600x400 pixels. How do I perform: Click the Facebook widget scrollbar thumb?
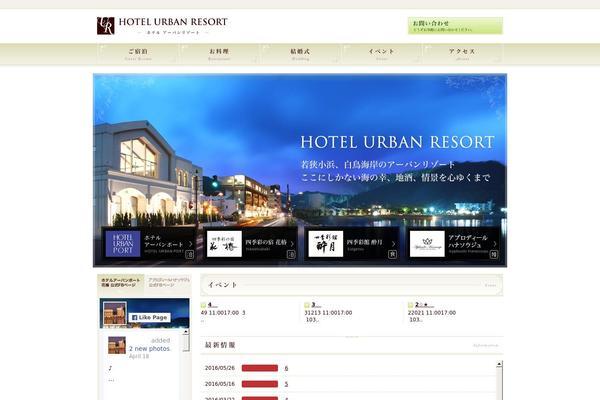pyautogui.click(x=186, y=343)
